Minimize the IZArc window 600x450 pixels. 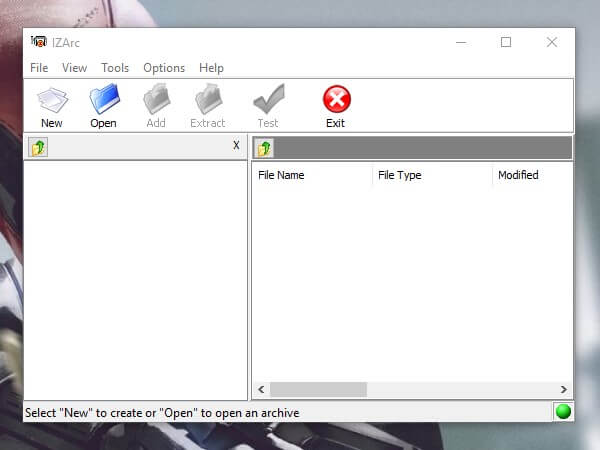click(x=461, y=42)
